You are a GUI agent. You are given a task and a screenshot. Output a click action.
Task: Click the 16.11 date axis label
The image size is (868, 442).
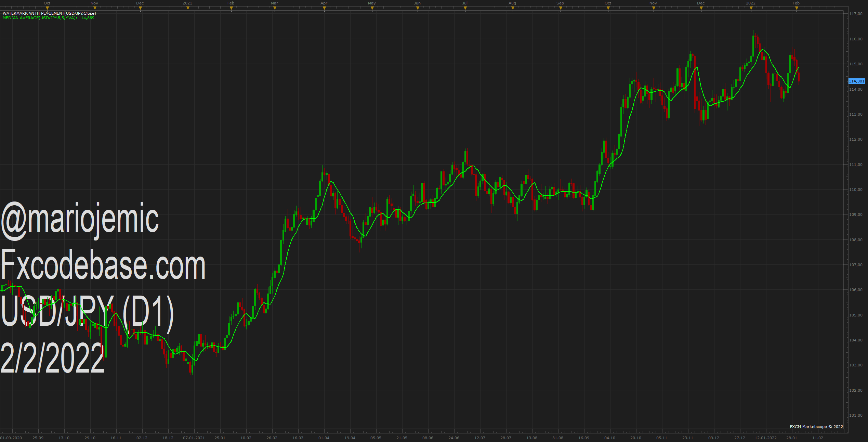pyautogui.click(x=116, y=438)
